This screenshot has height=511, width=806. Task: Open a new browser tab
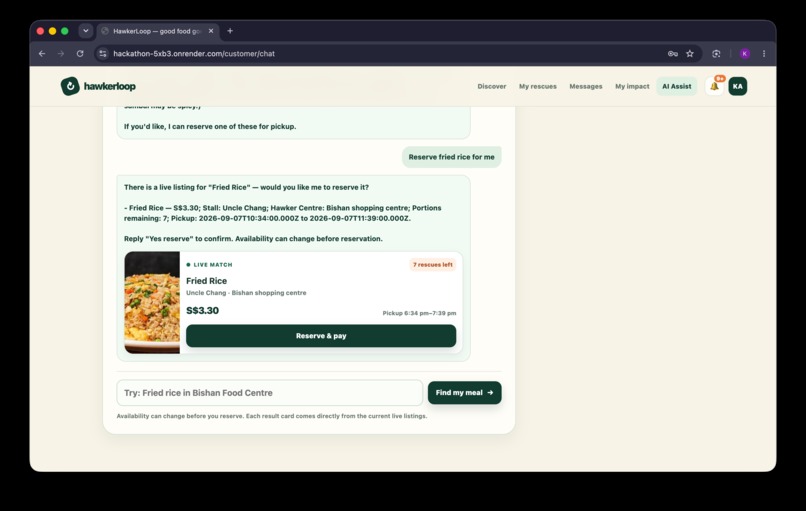pos(230,31)
